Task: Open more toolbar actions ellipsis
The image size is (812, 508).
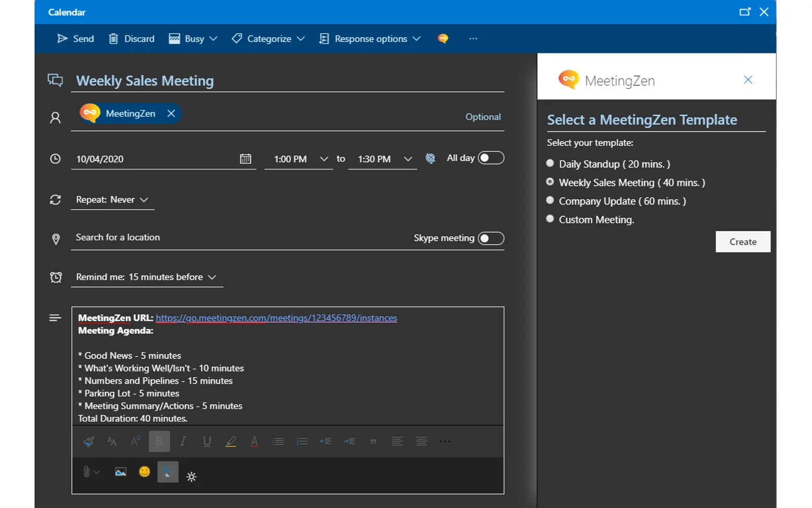Action: coord(473,39)
